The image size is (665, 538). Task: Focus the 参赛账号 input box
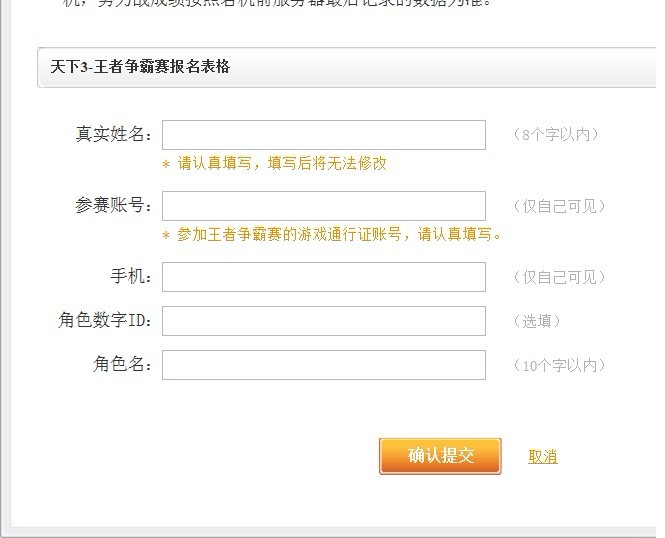[x=323, y=206]
